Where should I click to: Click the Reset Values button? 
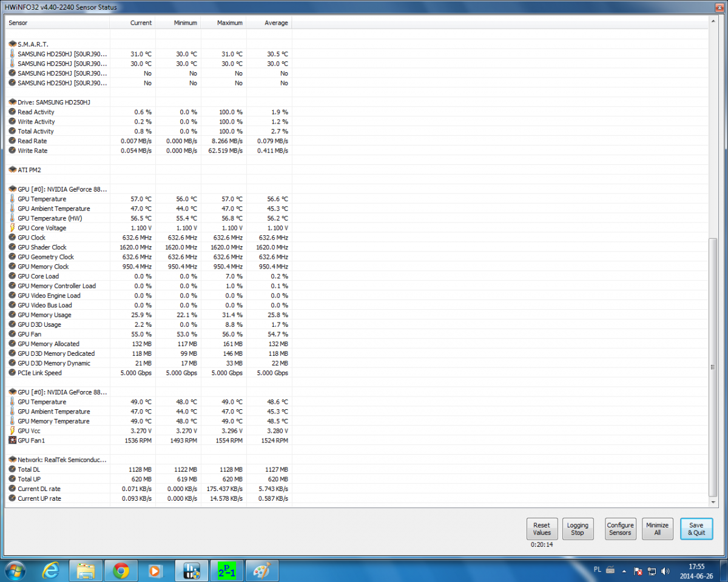pyautogui.click(x=542, y=529)
